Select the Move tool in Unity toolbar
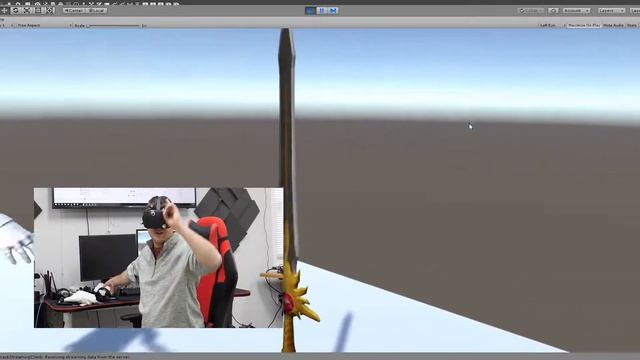Screen dimensions: 640x360 coord(5,10)
